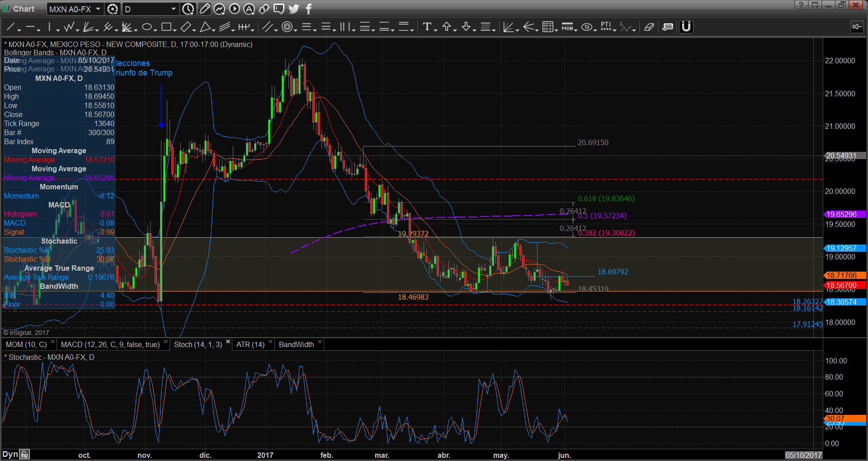Click the 20.54931 cursor price label
This screenshot has width=868, height=461.
coord(845,155)
